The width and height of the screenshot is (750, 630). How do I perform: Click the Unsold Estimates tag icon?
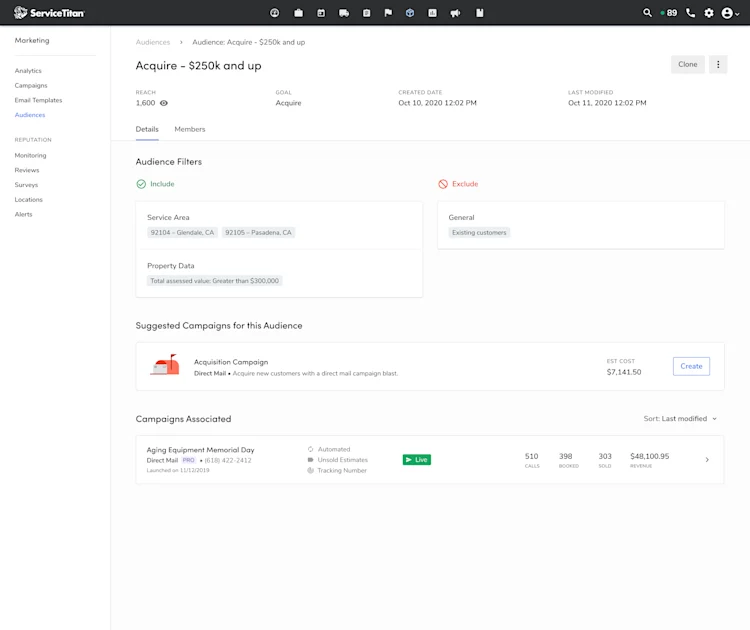[310, 460]
